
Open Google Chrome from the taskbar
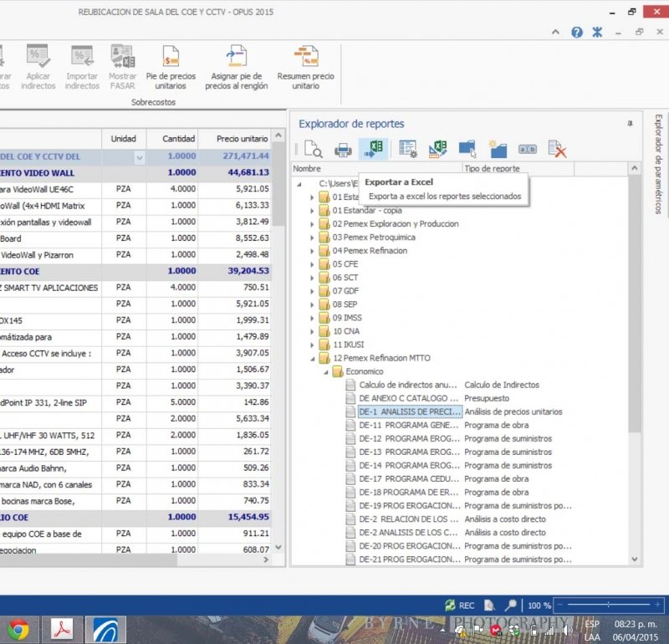[x=18, y=629]
